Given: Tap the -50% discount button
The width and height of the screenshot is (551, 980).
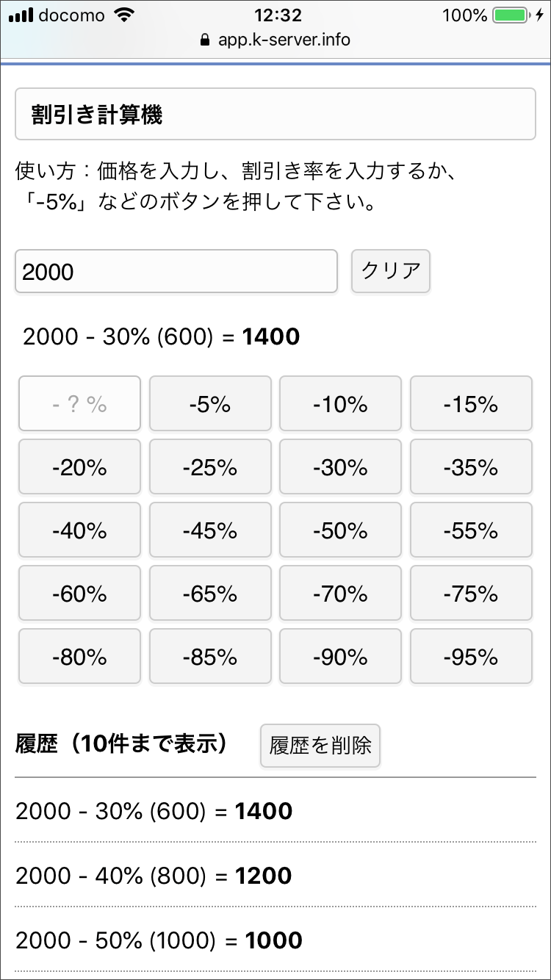Looking at the screenshot, I should (340, 530).
